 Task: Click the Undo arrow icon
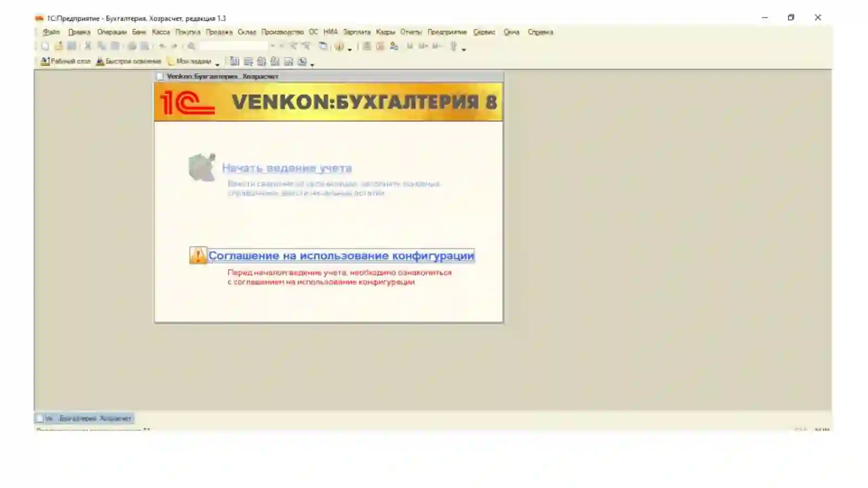coord(162,46)
